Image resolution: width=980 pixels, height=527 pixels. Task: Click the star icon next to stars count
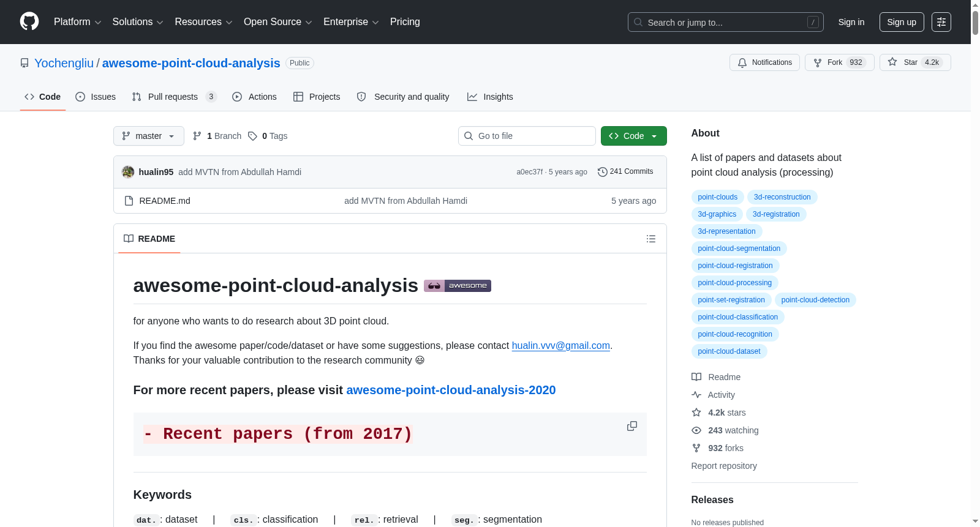[696, 413]
